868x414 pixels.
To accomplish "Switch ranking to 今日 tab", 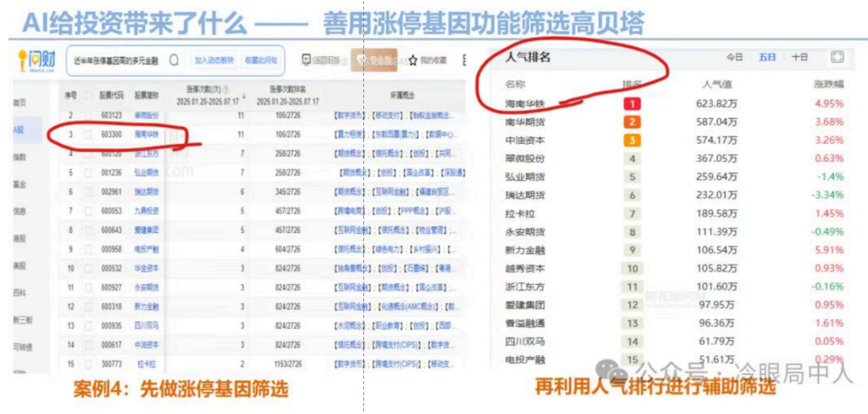I will pos(734,57).
